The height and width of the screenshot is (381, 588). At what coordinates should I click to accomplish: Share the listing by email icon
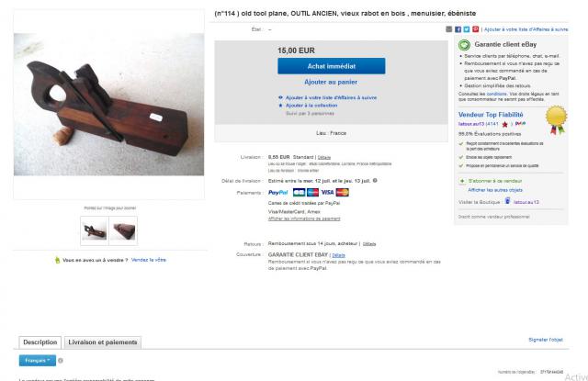(x=449, y=29)
